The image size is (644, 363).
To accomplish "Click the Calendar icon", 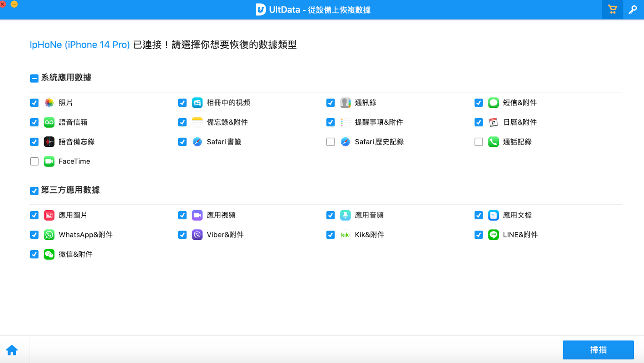I will coord(493,122).
